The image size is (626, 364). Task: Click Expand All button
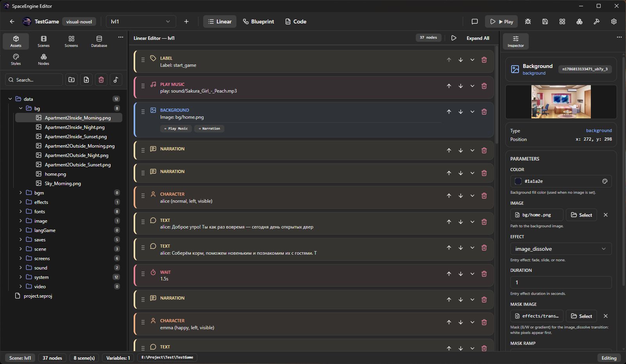pos(478,38)
